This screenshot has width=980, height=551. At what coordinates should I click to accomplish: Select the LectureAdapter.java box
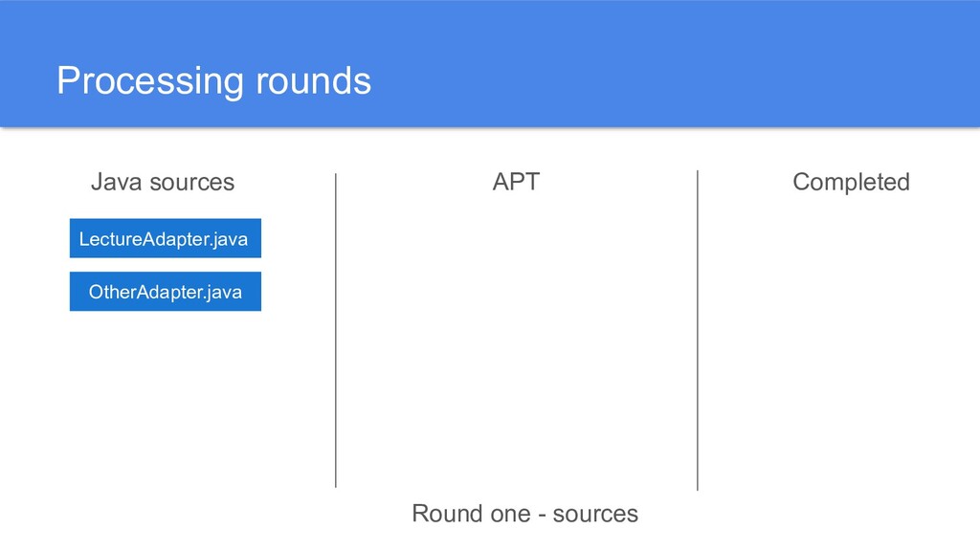point(165,239)
